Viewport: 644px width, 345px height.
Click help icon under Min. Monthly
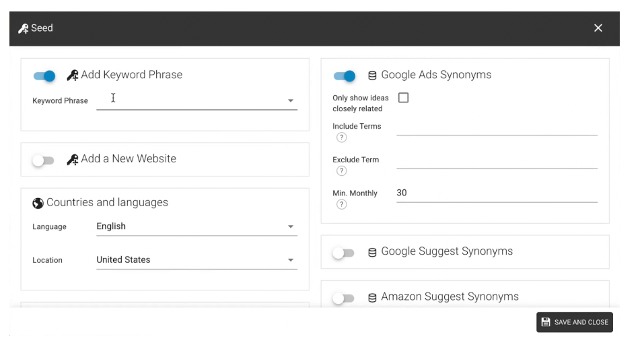[341, 205]
